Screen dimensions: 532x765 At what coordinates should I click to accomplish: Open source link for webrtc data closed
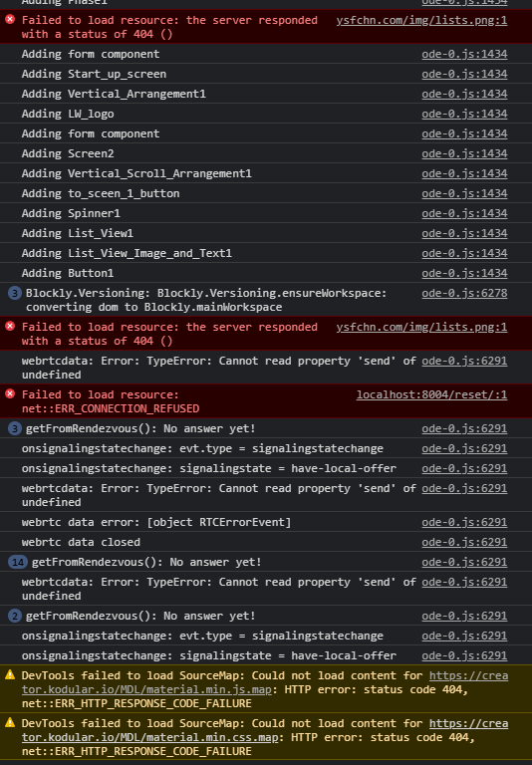[464, 543]
